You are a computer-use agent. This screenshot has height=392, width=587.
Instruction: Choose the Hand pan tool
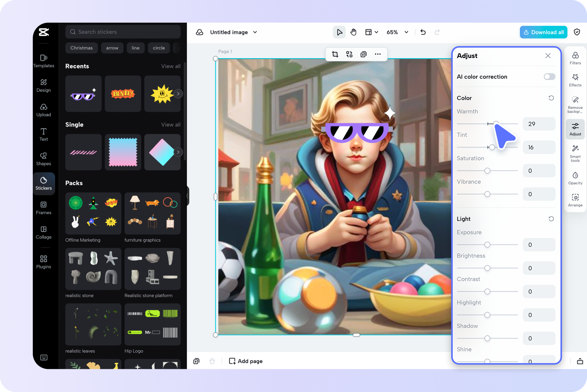354,32
